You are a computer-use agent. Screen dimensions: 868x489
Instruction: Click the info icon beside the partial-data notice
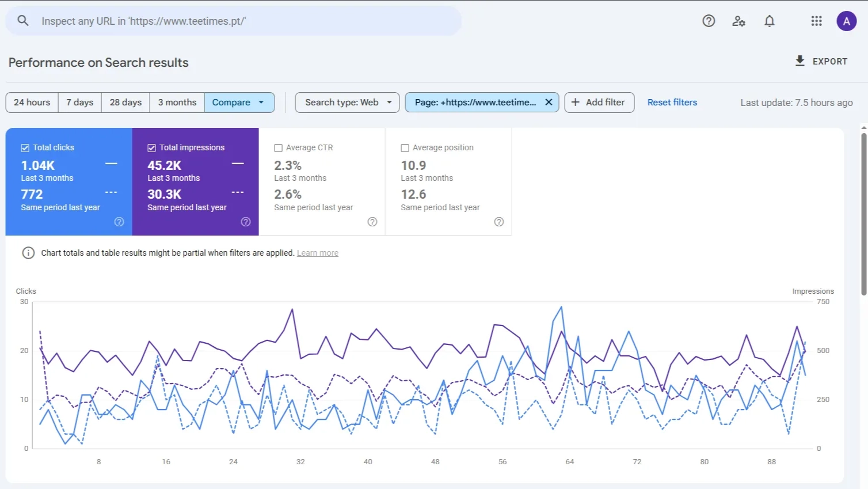28,252
